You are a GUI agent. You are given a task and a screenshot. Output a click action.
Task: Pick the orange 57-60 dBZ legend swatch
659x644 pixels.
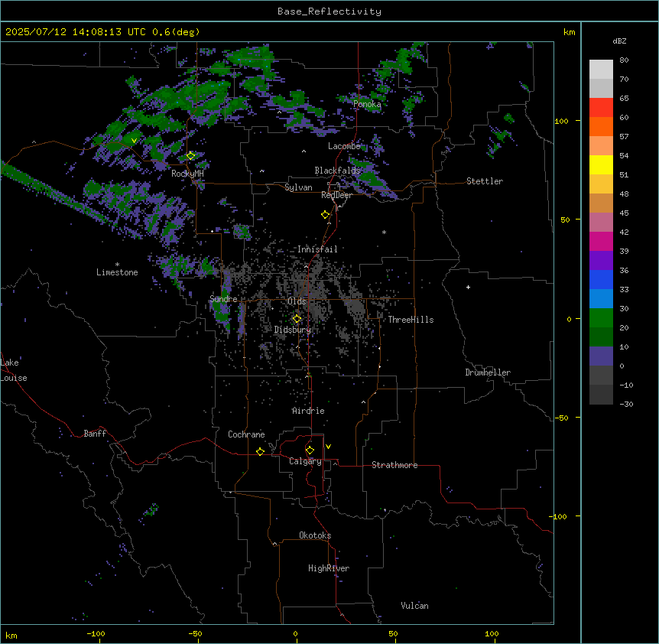601,126
